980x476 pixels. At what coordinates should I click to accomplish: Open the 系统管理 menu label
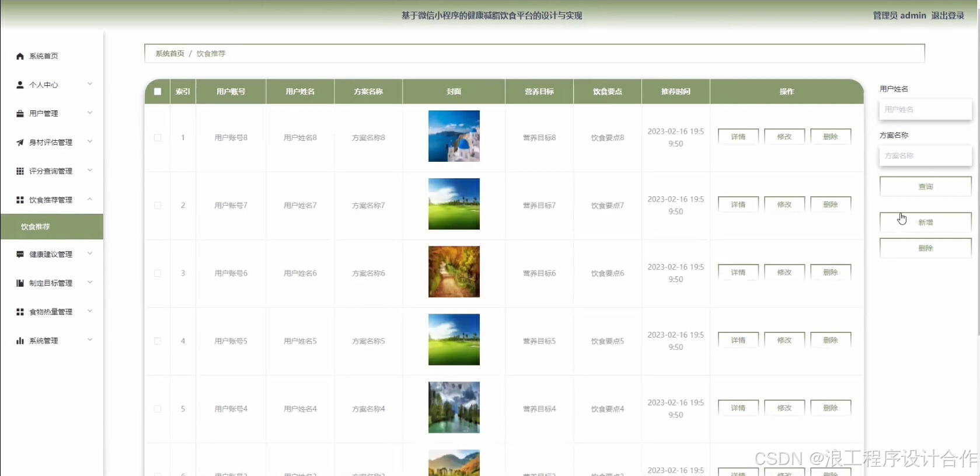tap(44, 341)
